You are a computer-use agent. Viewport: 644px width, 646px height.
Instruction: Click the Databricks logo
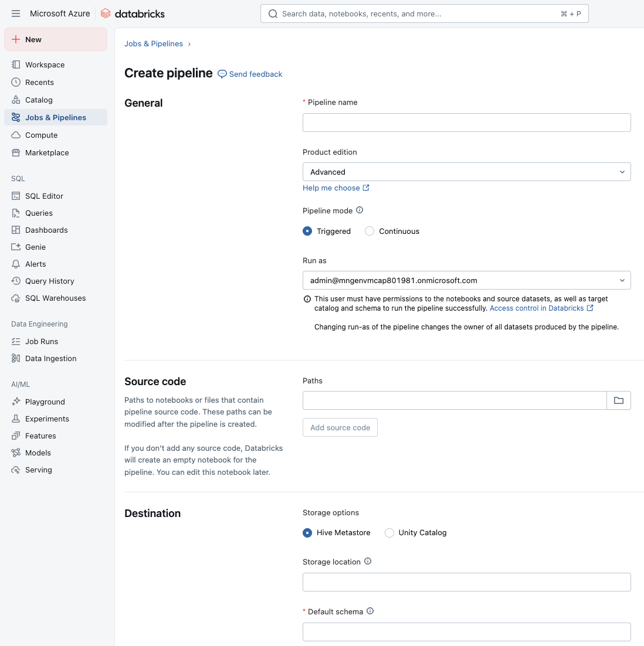pyautogui.click(x=133, y=13)
